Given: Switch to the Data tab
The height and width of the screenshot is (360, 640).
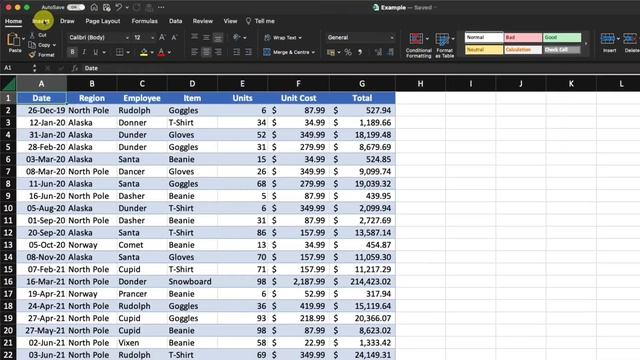Looking at the screenshot, I should pyautogui.click(x=176, y=21).
